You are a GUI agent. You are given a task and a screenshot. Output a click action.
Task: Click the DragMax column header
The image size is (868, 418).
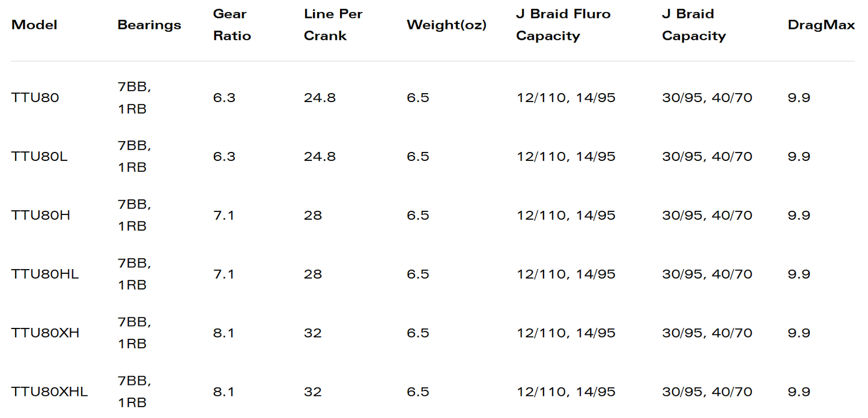tap(821, 25)
